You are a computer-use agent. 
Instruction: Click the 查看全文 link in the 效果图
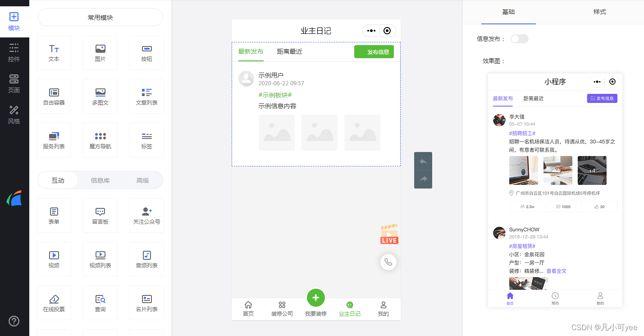point(557,271)
